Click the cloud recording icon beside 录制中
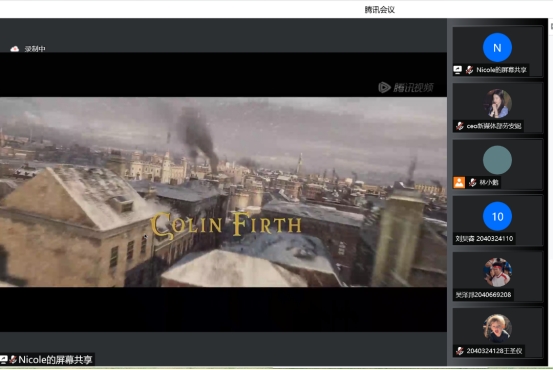The height and width of the screenshot is (370, 553). (x=14, y=49)
